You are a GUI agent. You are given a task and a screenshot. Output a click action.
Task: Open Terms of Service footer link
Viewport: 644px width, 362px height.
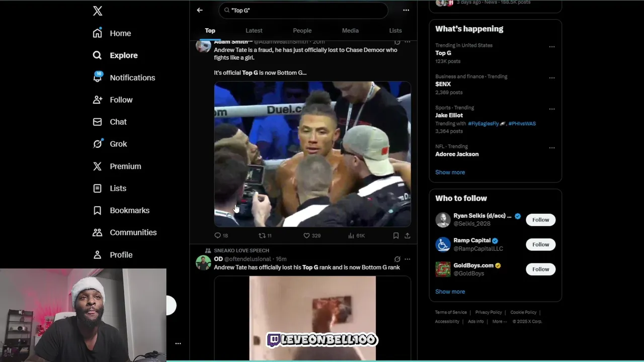451,312
